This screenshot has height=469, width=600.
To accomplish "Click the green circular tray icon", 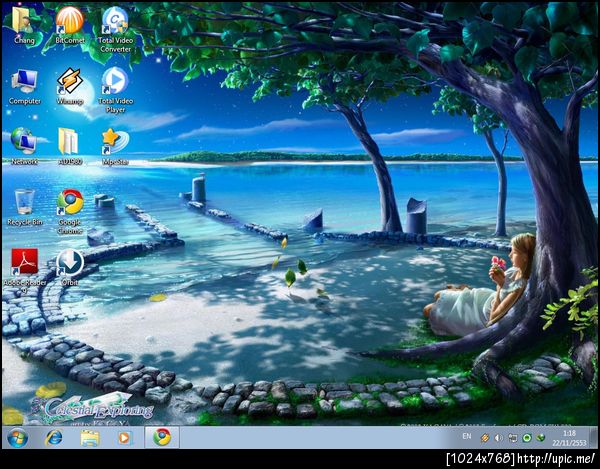I will (x=527, y=438).
